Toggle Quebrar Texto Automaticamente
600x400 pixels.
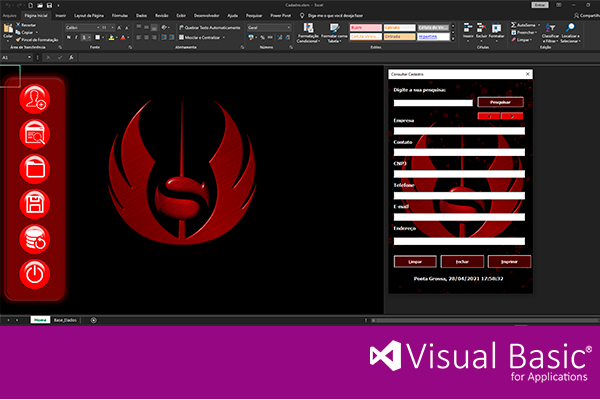pyautogui.click(x=210, y=28)
